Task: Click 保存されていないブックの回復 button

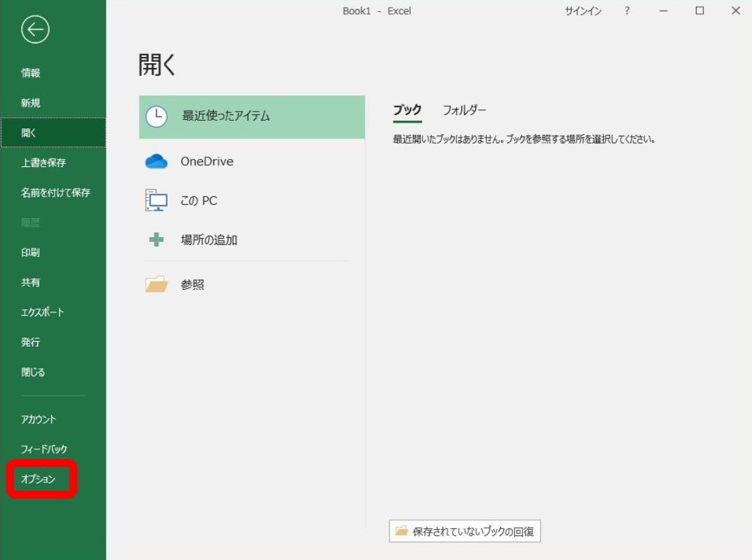Action: click(x=464, y=531)
